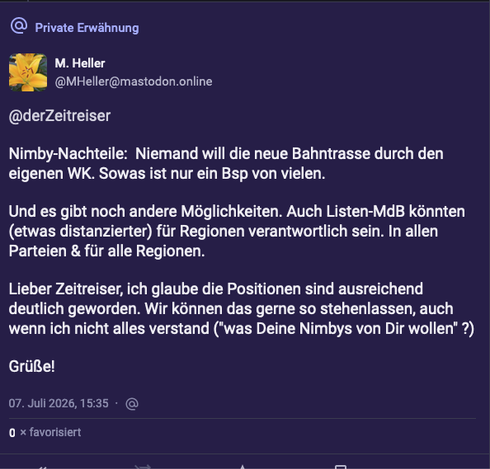Click the @ visibility icon beside the timestamp
This screenshot has height=469, width=490.
132,404
